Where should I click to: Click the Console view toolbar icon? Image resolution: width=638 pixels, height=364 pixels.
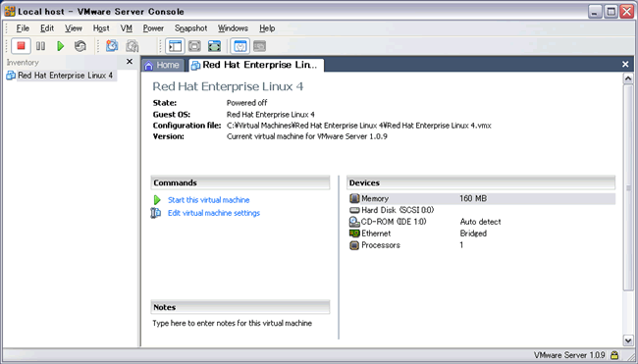click(259, 46)
